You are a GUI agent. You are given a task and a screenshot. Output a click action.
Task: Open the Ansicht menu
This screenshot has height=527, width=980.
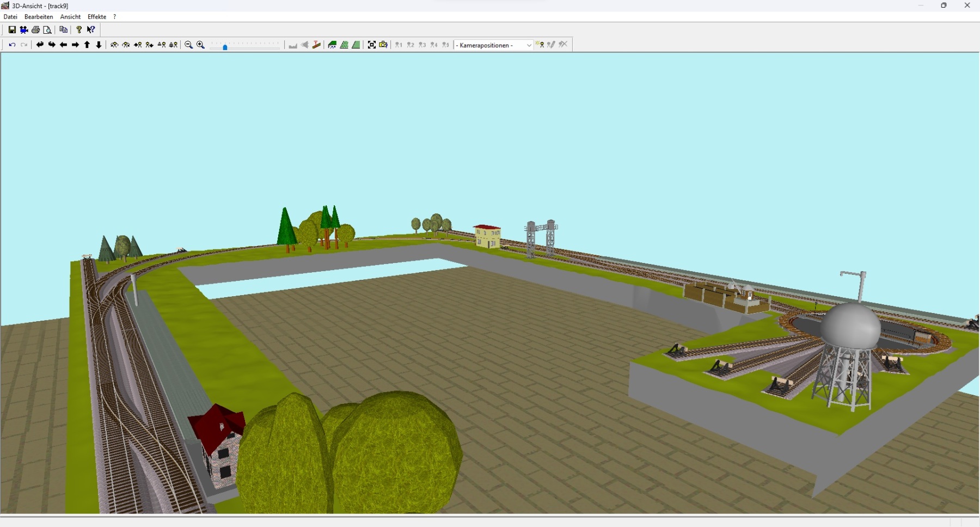tap(70, 17)
